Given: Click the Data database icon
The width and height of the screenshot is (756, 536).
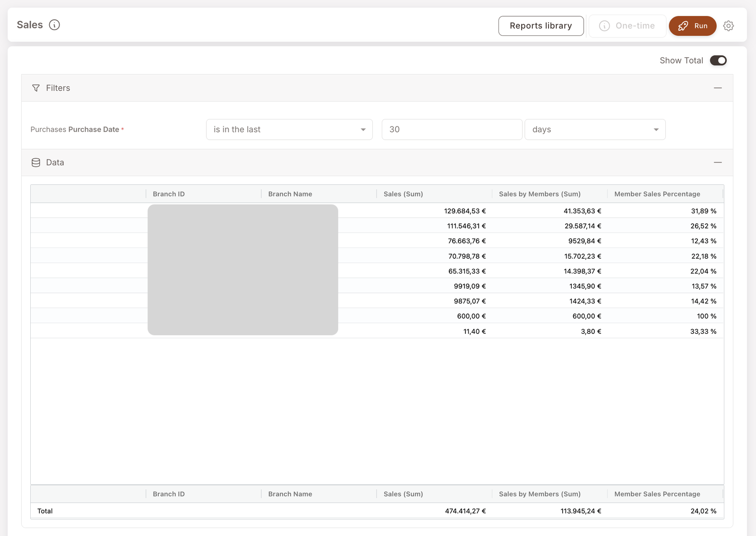Looking at the screenshot, I should click(36, 162).
